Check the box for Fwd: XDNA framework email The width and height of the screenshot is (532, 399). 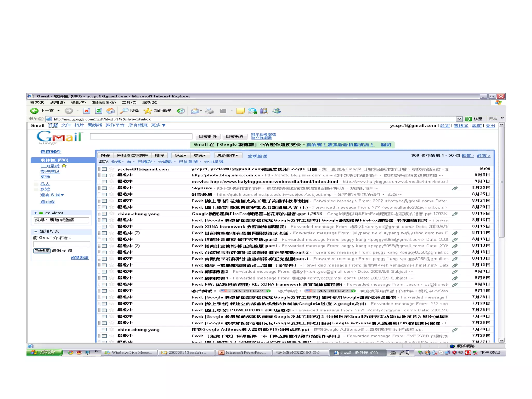point(104,227)
